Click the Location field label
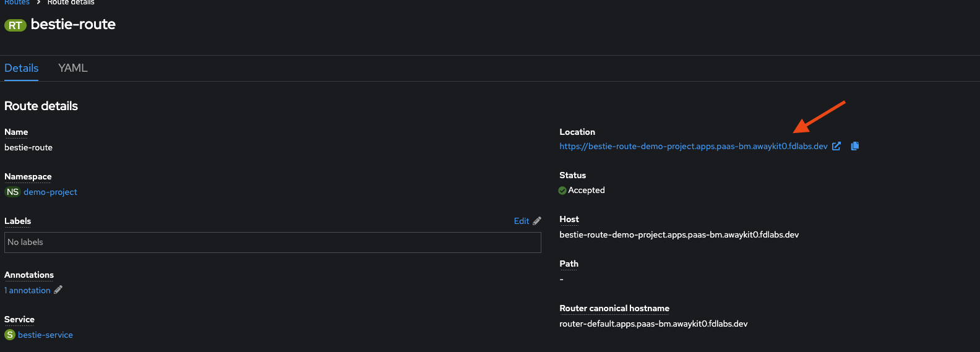980x352 pixels. (577, 132)
